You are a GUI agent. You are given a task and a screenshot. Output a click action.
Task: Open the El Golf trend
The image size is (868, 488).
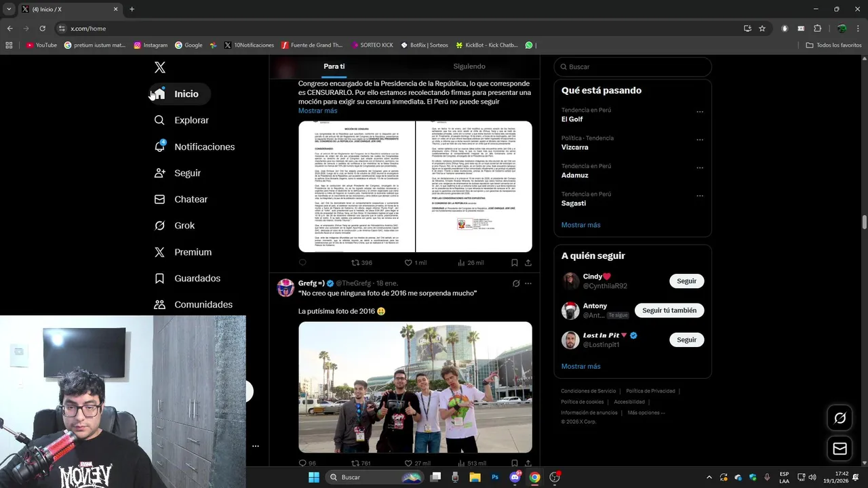click(x=572, y=119)
